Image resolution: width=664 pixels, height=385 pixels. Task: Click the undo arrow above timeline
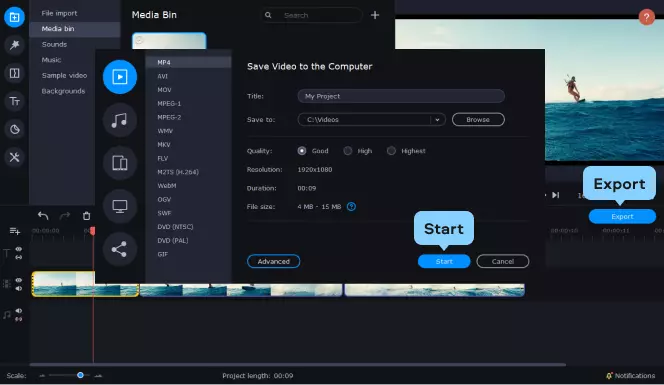click(x=43, y=216)
